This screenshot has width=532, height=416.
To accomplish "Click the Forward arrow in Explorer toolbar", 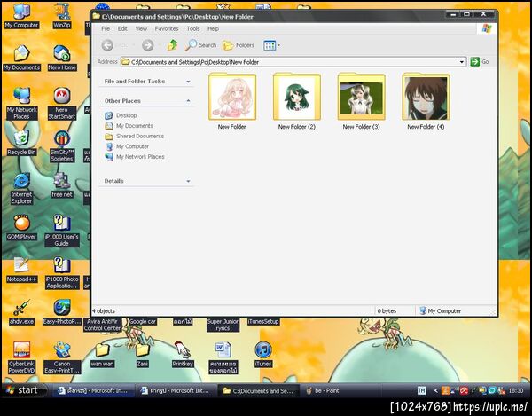I will pyautogui.click(x=147, y=45).
